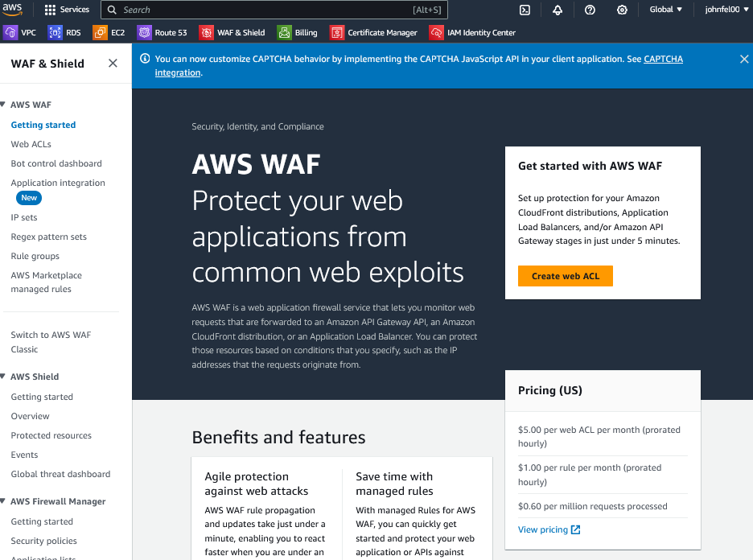
Task: Open the notifications bell
Action: (x=558, y=10)
